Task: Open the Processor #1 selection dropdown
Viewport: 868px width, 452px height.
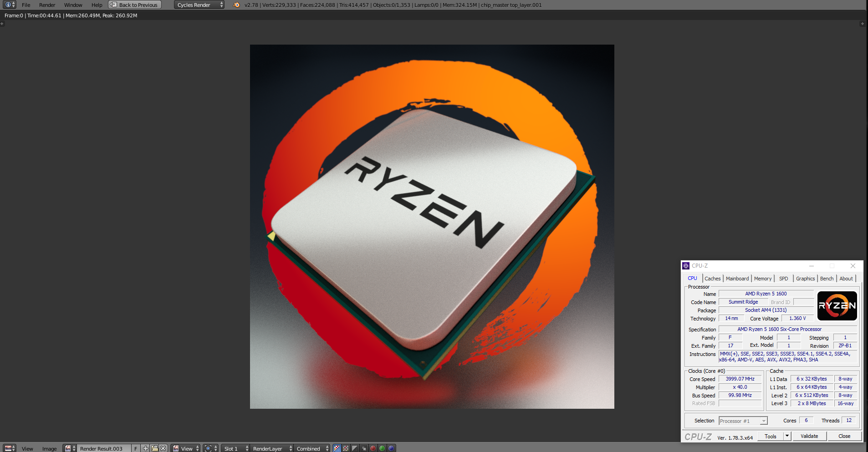Action: 743,421
